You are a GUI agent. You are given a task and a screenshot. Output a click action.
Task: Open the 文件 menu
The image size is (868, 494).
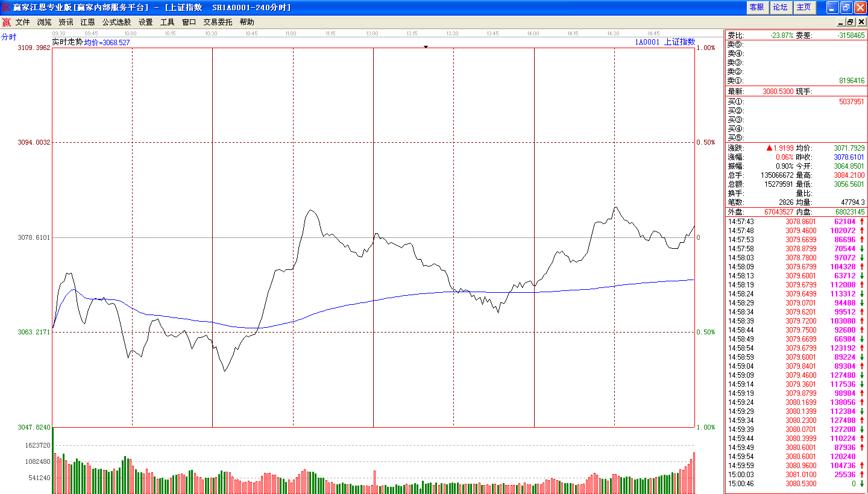point(23,22)
